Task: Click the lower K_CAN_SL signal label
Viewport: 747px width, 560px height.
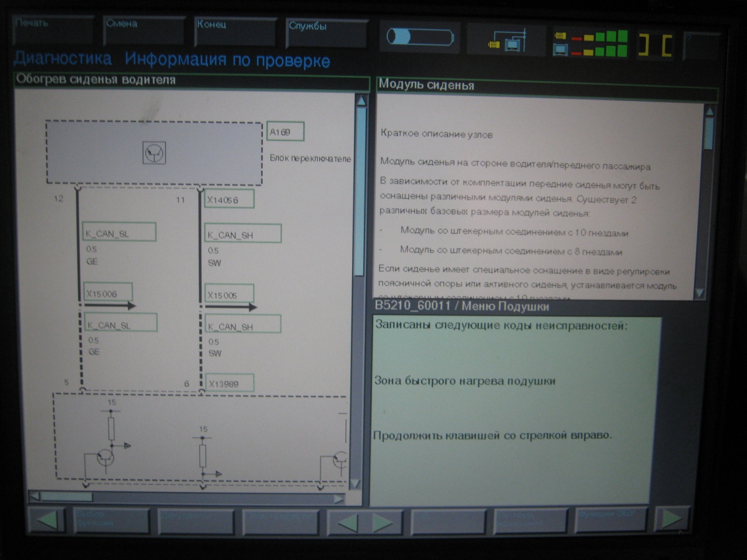Action: (121, 323)
